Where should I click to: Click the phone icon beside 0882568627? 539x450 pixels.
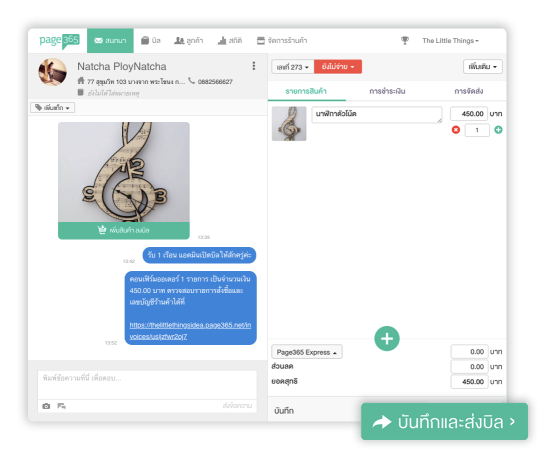191,81
